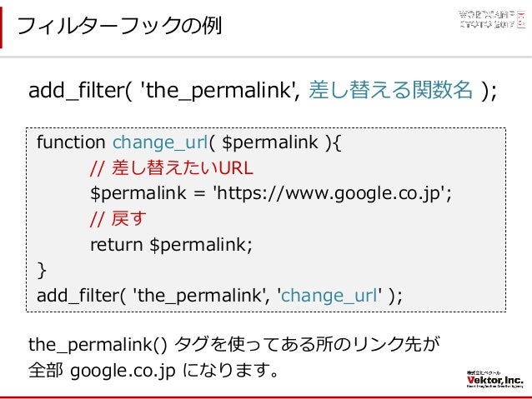Click blue 'change_url' in bottom add_filter call
This screenshot has height=399, width=532.
pos(329,296)
